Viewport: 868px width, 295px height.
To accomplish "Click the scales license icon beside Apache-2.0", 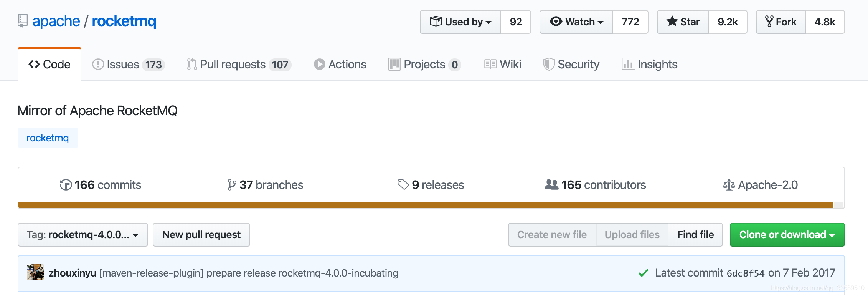I will [729, 185].
